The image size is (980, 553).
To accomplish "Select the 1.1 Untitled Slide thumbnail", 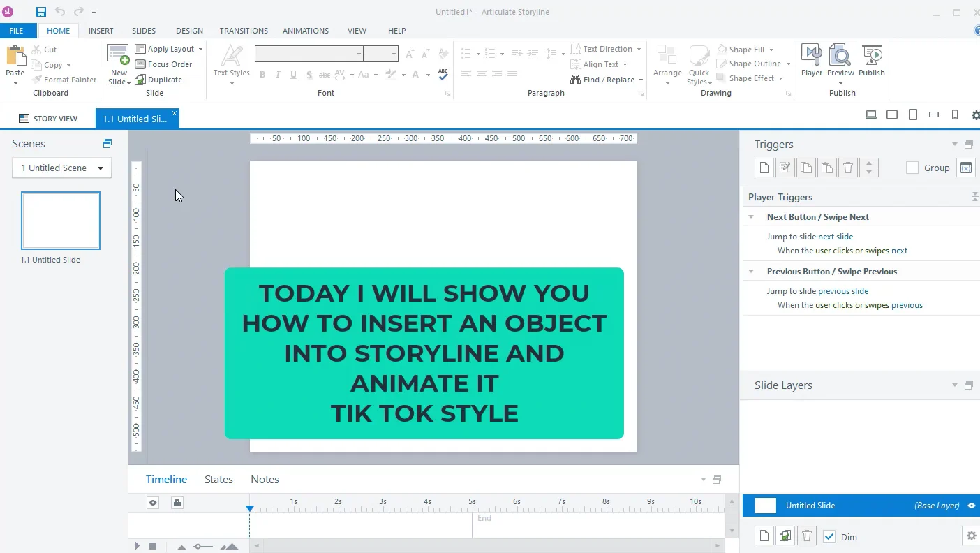I will click(x=61, y=221).
